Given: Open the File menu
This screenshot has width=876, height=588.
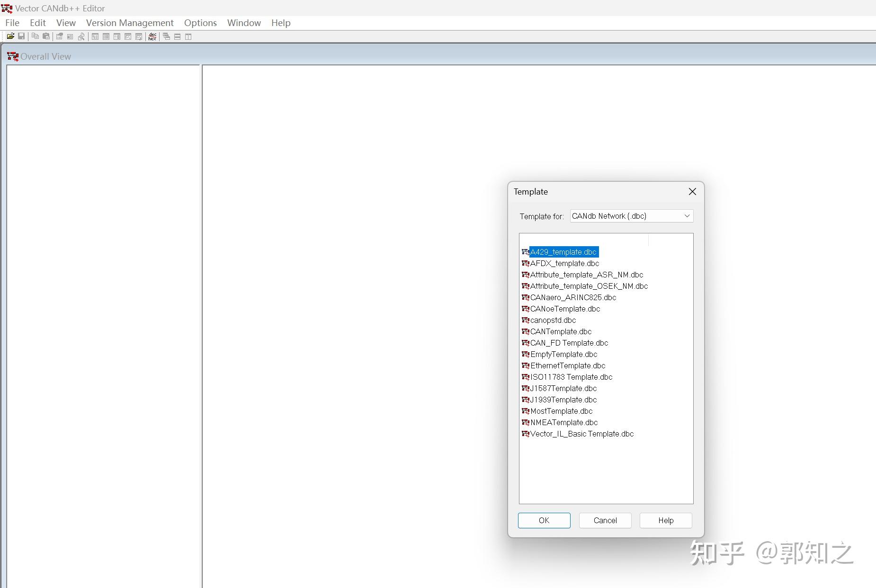Looking at the screenshot, I should 12,23.
